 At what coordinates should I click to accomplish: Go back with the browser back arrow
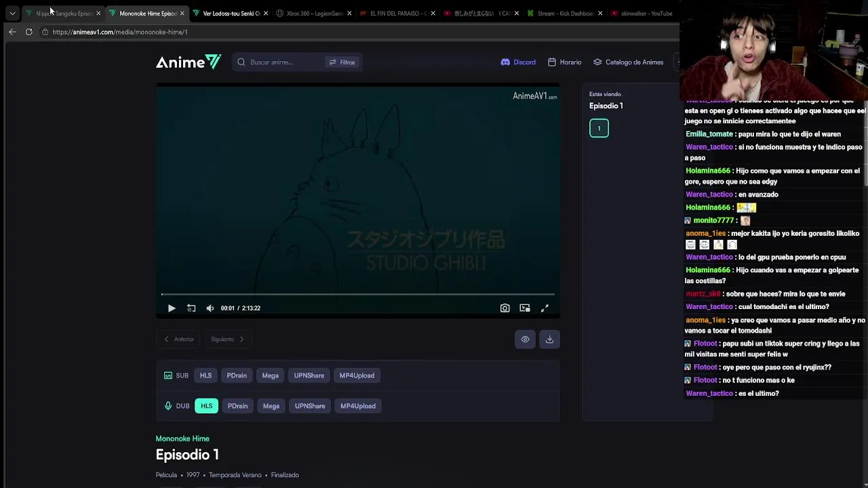(x=12, y=32)
